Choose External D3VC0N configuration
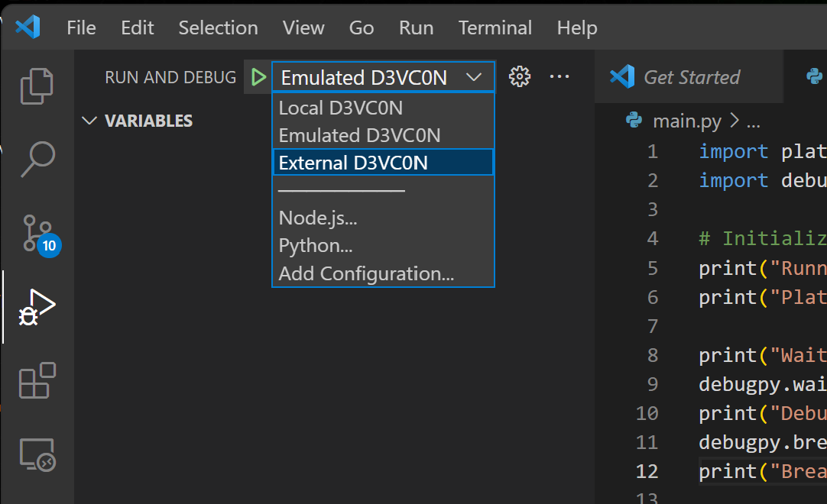Image resolution: width=827 pixels, height=504 pixels. coord(353,163)
